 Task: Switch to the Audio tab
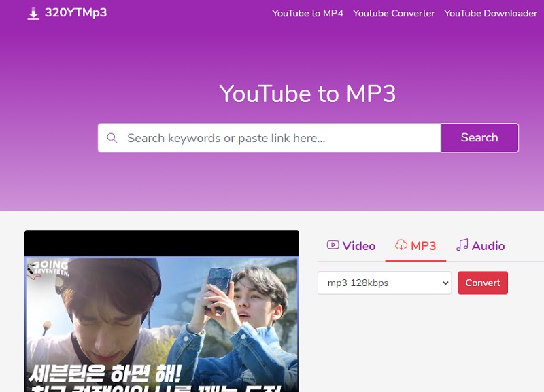coord(481,246)
